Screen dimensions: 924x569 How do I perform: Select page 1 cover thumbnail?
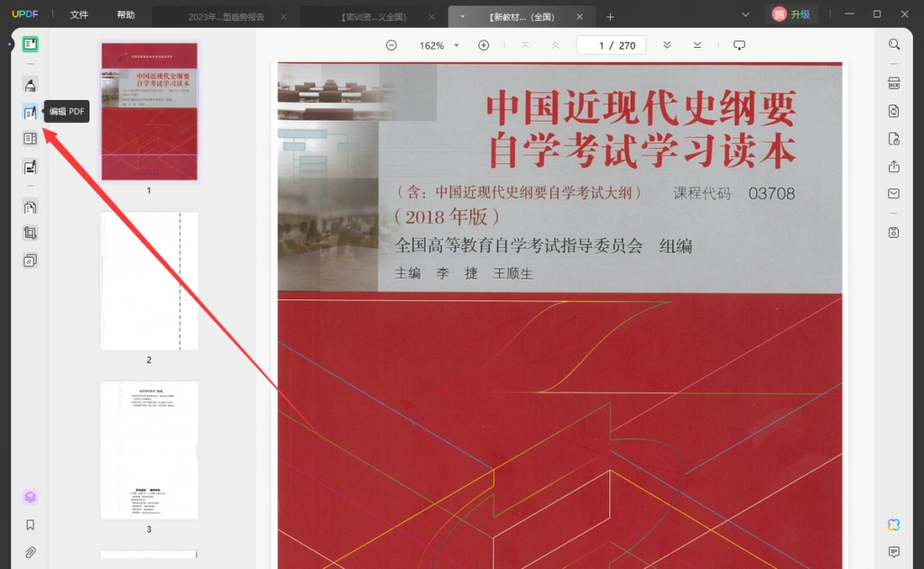[x=149, y=111]
